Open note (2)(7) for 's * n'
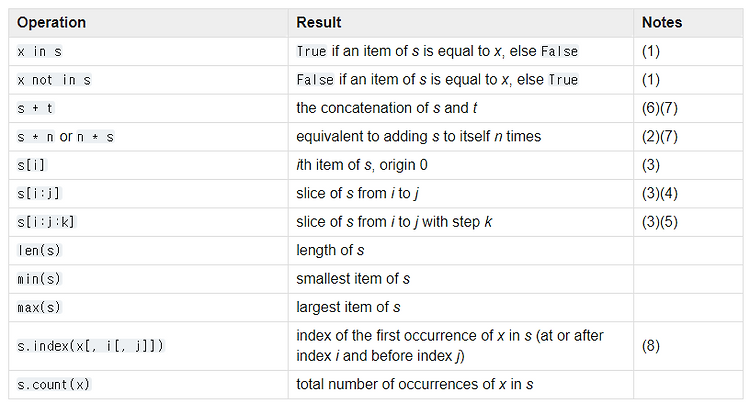 point(660,136)
